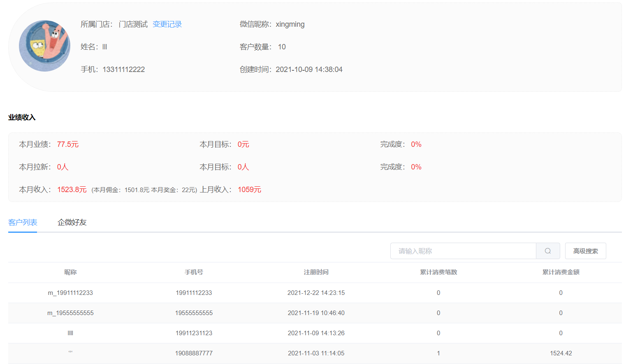This screenshot has height=364, width=626.
Task: Click phone number 19555555555 cell
Action: click(x=194, y=313)
